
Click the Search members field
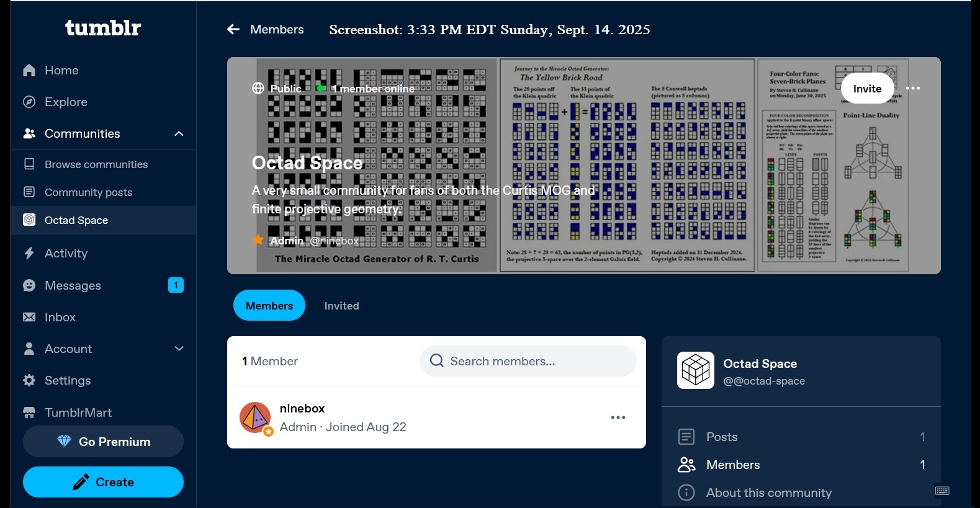[528, 362]
